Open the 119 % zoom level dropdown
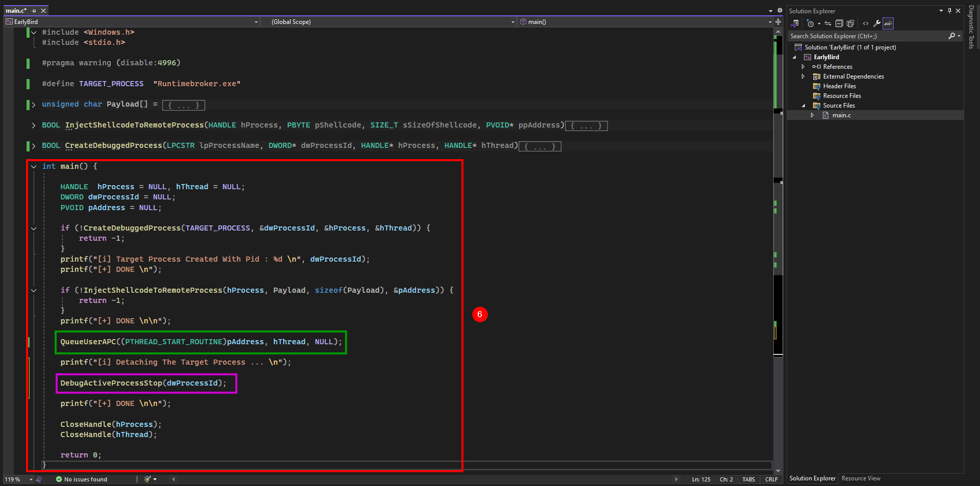 (x=31, y=479)
